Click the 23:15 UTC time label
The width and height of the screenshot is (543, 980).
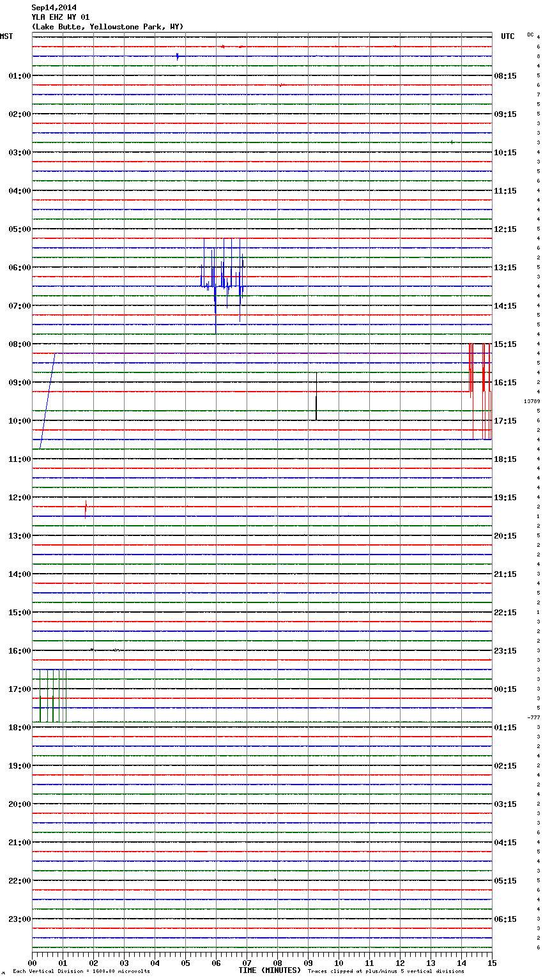[505, 651]
